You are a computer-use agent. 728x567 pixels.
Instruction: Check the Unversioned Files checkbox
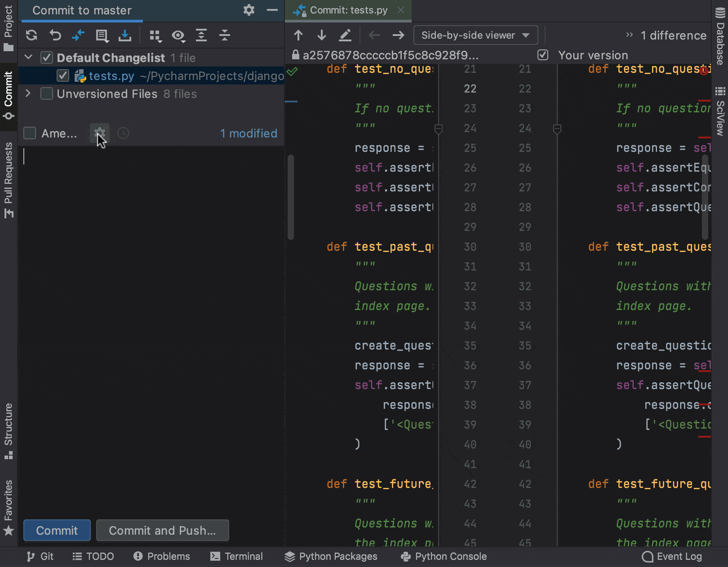pyautogui.click(x=47, y=94)
